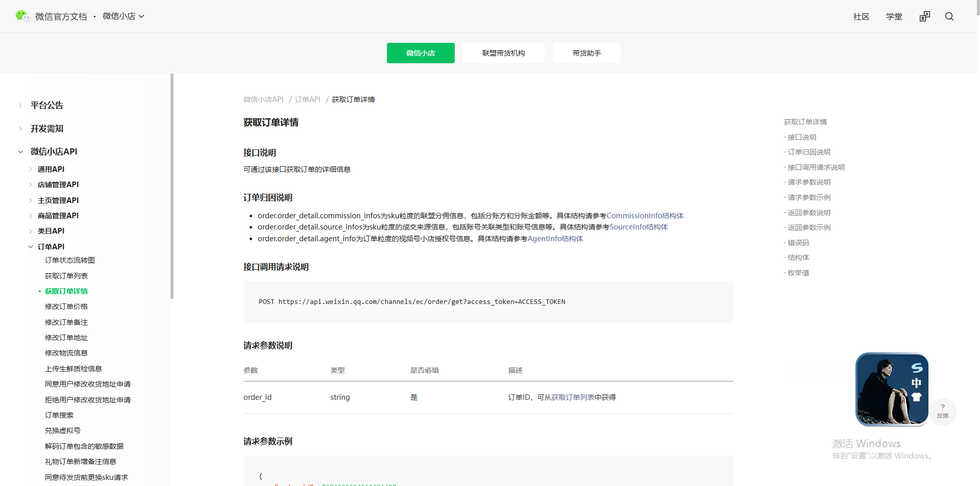Jump to 获取订单详情 in page outline
The width and height of the screenshot is (980, 486).
(805, 122)
